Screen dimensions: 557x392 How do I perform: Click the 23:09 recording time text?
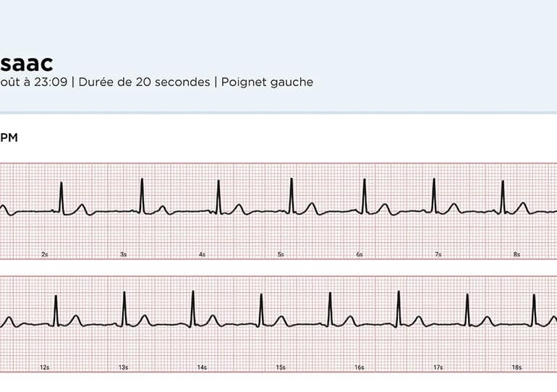51,82
